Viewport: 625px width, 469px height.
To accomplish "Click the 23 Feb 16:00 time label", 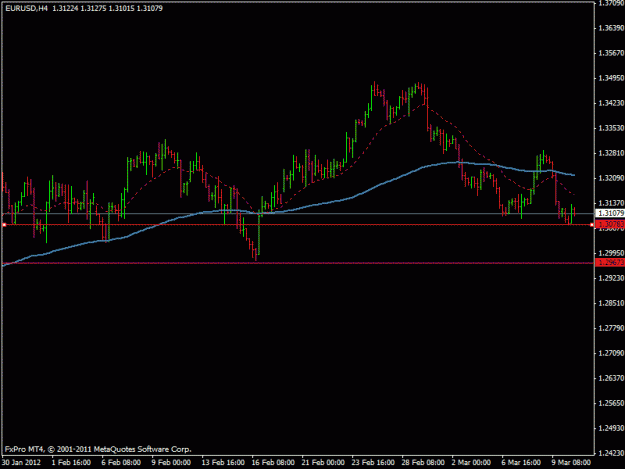I will [x=373, y=463].
